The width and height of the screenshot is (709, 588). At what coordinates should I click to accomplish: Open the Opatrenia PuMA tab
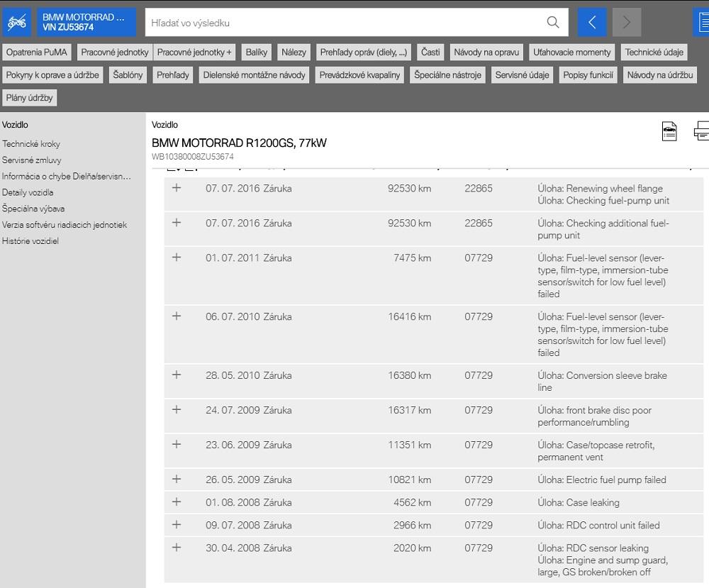(37, 52)
